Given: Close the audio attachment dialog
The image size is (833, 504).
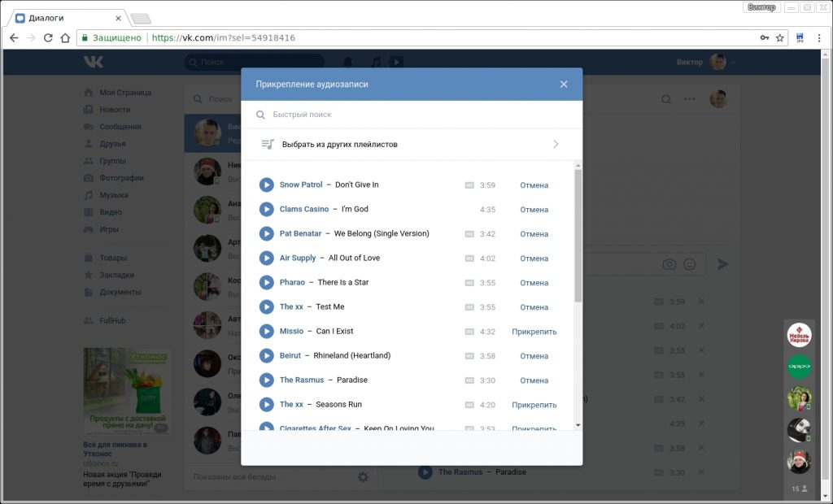Looking at the screenshot, I should click(x=564, y=84).
